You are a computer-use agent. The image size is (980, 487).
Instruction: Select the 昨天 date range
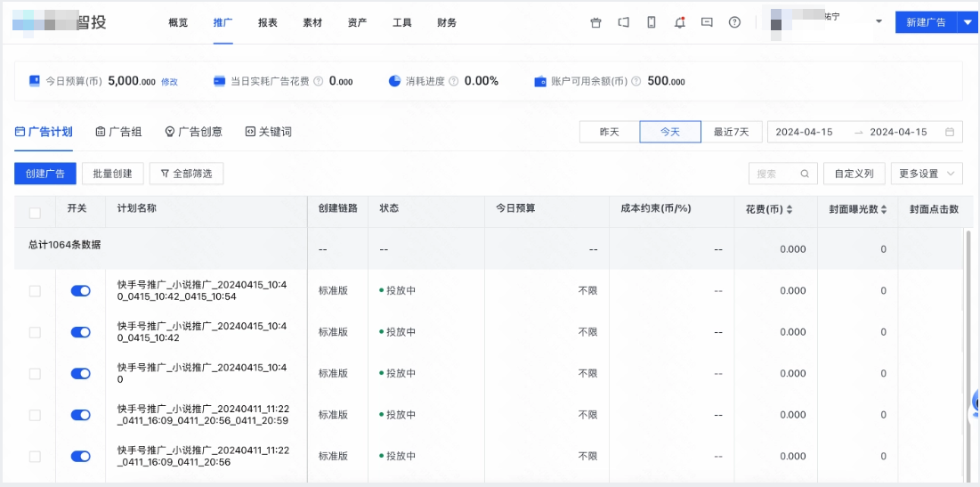[610, 132]
